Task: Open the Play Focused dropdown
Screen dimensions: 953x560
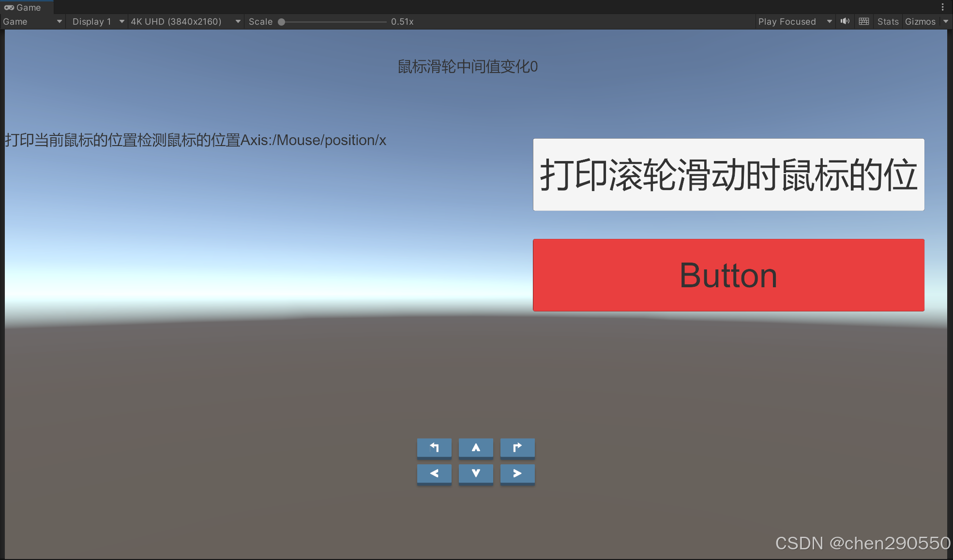Action: [794, 21]
